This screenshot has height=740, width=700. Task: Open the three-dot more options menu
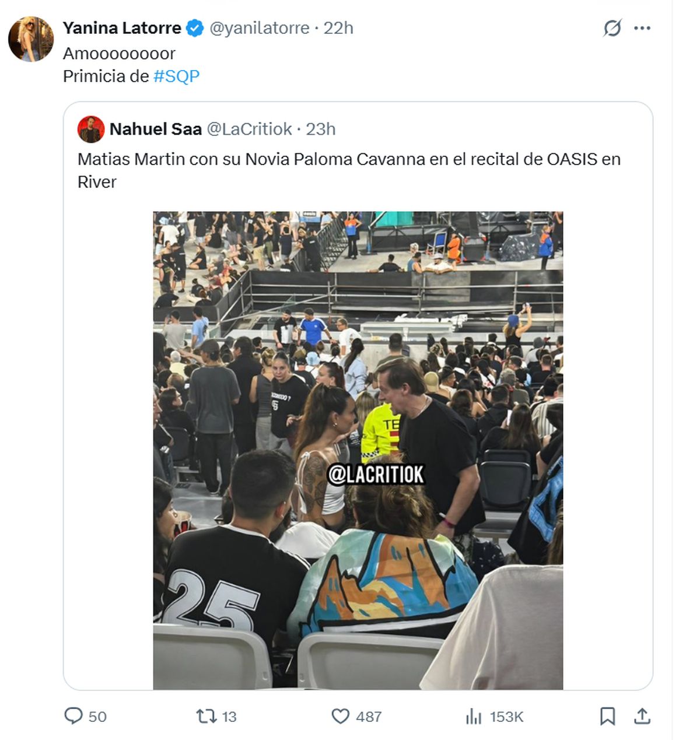(x=642, y=28)
